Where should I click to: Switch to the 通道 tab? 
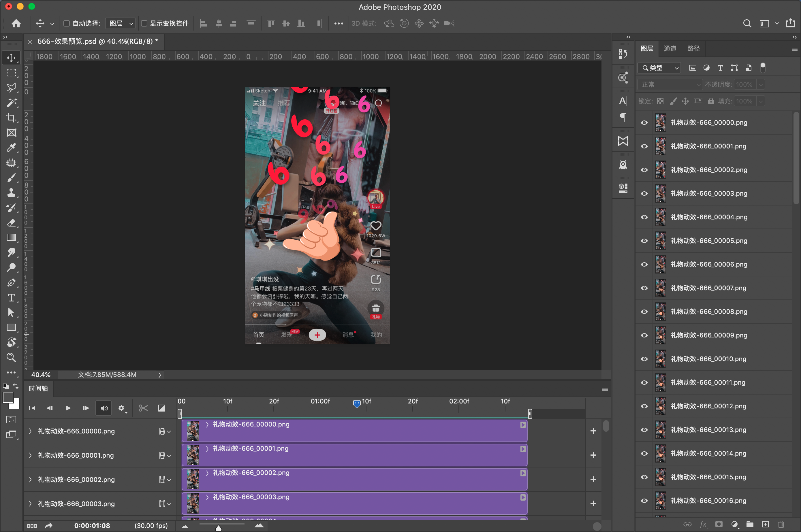[670, 48]
